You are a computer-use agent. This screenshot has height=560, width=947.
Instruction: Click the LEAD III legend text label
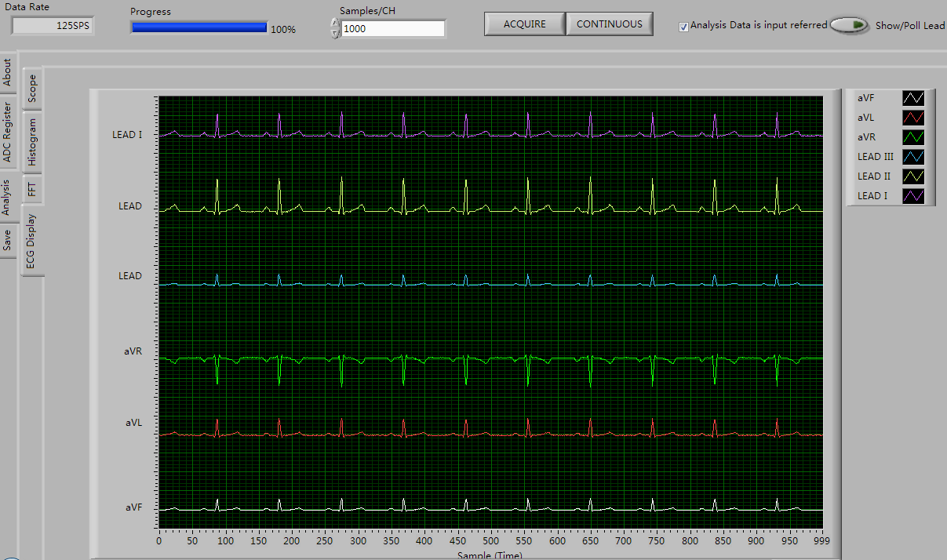tap(876, 157)
